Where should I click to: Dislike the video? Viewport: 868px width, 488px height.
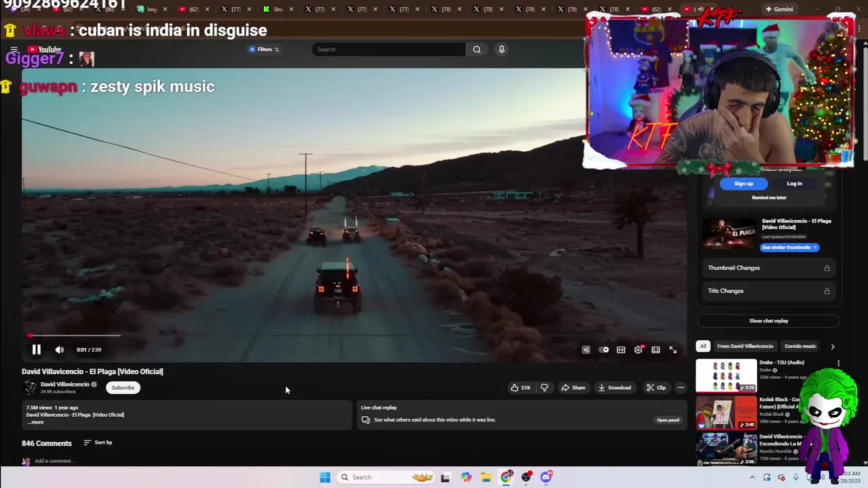pos(544,388)
